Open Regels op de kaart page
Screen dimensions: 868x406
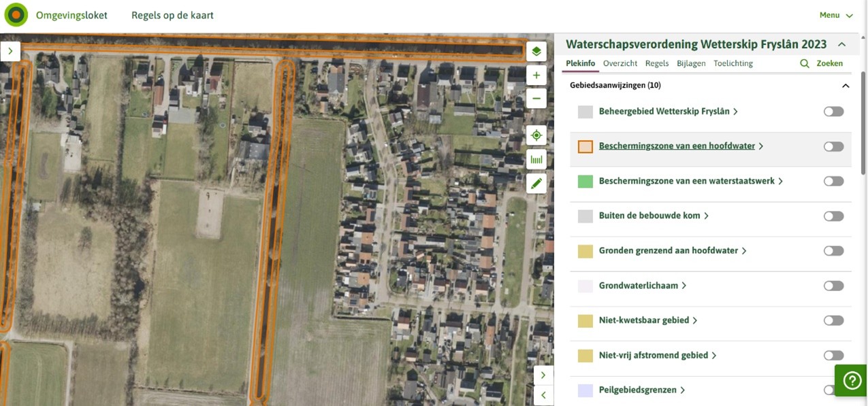click(x=172, y=15)
